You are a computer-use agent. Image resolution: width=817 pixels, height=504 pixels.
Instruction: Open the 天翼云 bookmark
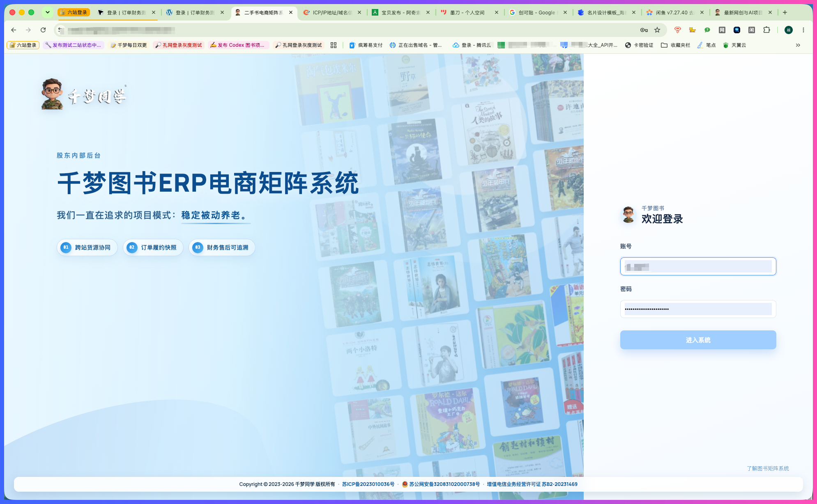click(734, 45)
